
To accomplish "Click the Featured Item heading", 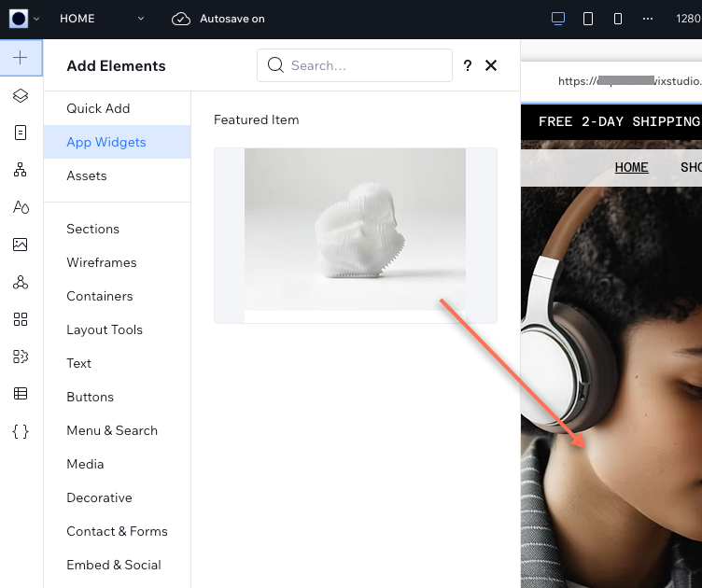I will [257, 119].
